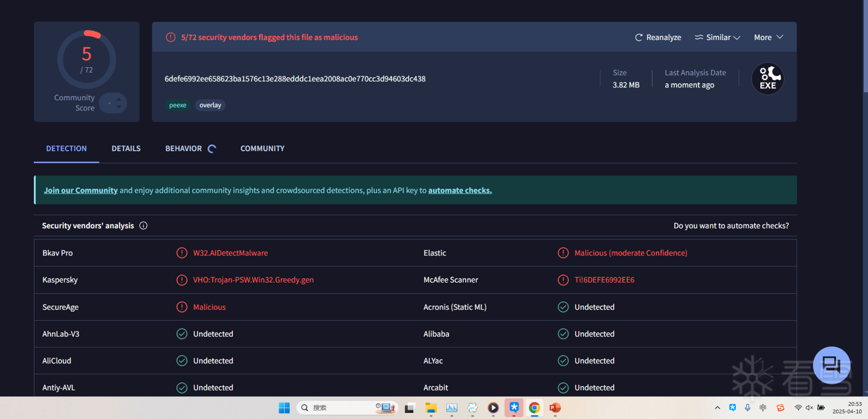Click the detection score circle showing 5/72
This screenshot has height=419, width=868.
point(87,60)
